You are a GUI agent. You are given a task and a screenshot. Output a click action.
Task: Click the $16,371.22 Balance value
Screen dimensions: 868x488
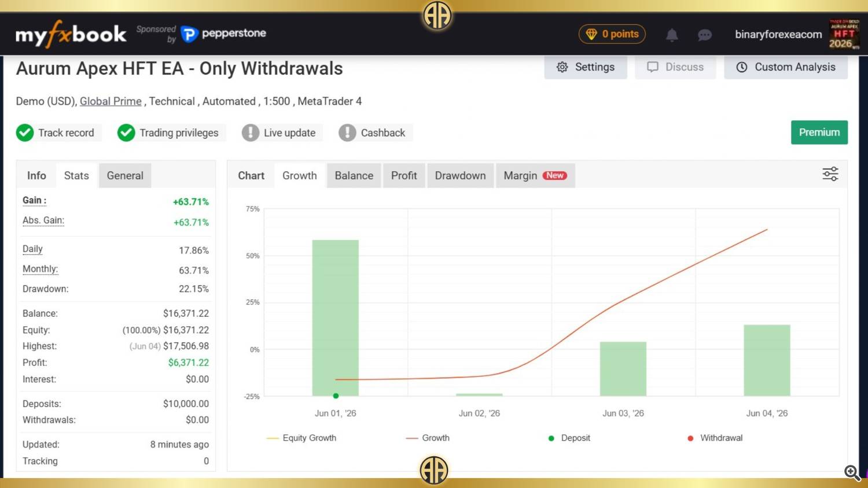tap(186, 313)
